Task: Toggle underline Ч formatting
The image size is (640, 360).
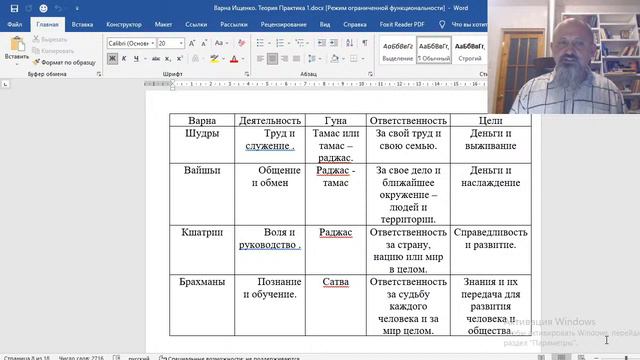Action: coord(136,59)
